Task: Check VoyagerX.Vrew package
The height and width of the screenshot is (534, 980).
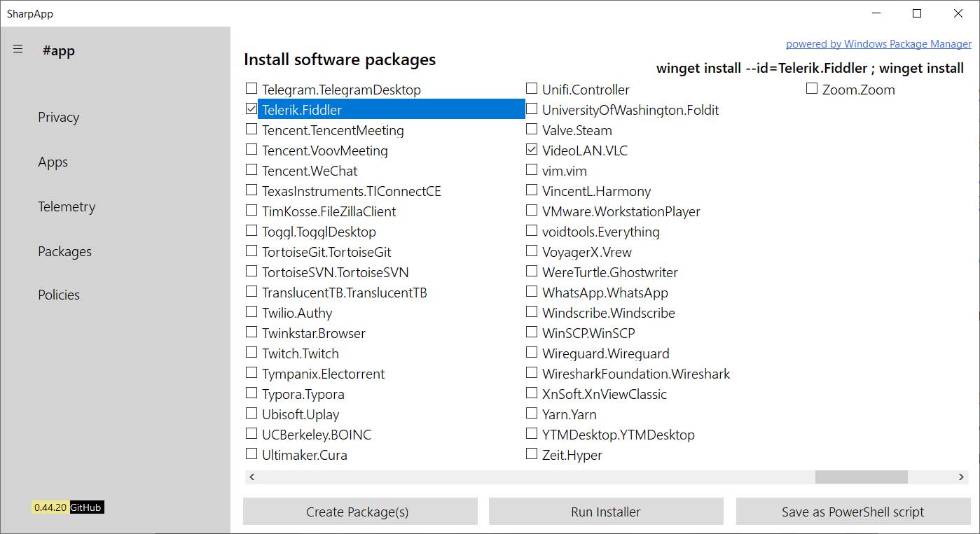Action: (531, 251)
